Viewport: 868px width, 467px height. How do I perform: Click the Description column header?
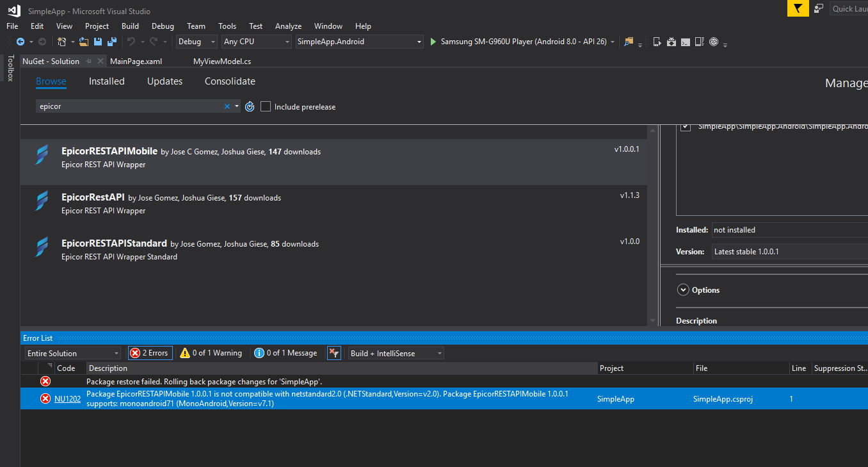[341, 368]
